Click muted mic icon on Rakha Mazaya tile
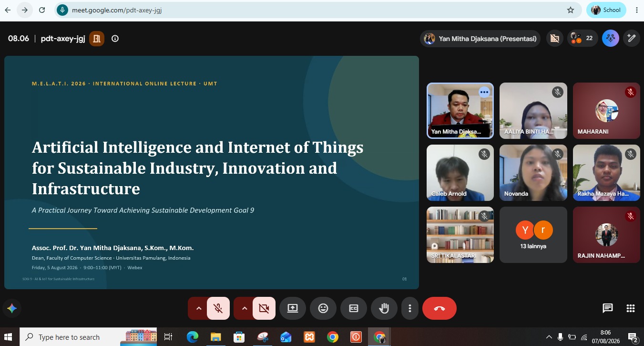This screenshot has height=346, width=644. point(631,154)
